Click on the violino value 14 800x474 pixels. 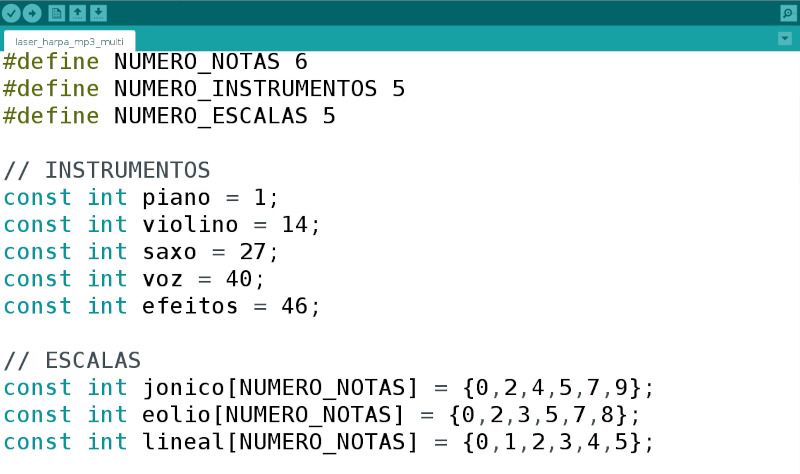tap(294, 224)
